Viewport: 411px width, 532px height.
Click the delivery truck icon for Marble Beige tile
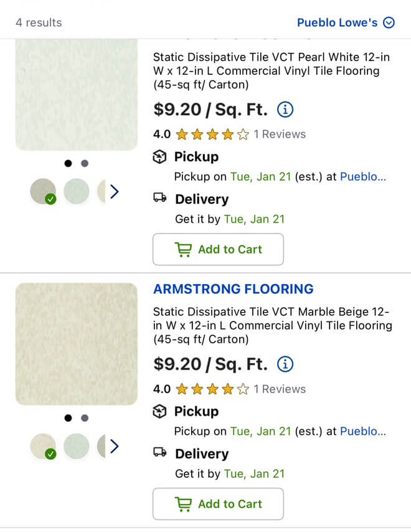[x=160, y=452]
